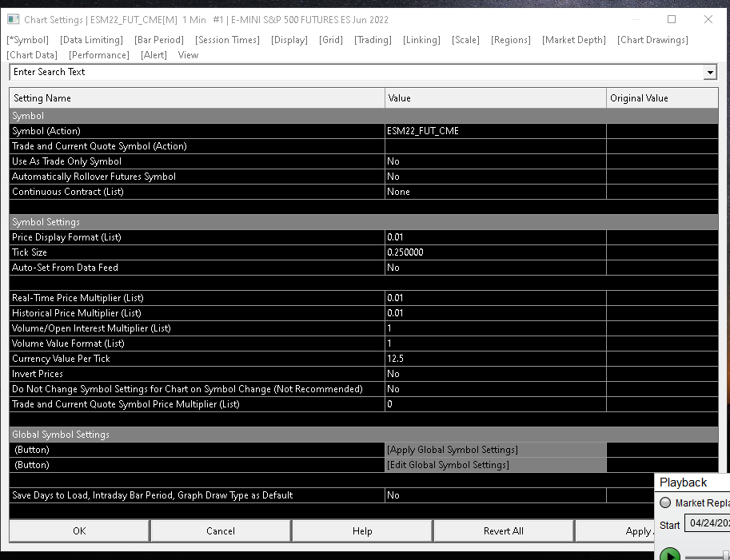The image size is (730, 560).
Task: Close the Chart Settings window
Action: pos(708,19)
